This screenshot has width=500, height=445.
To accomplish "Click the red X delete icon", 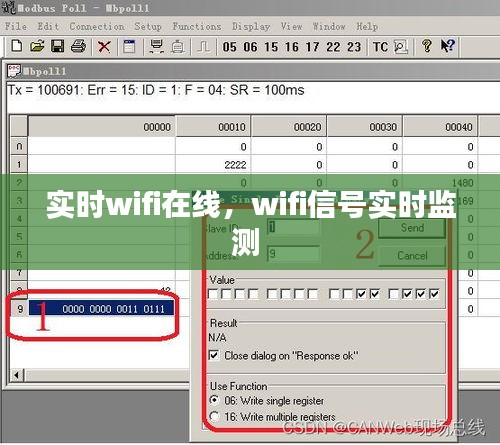I will pyautogui.click(x=104, y=46).
